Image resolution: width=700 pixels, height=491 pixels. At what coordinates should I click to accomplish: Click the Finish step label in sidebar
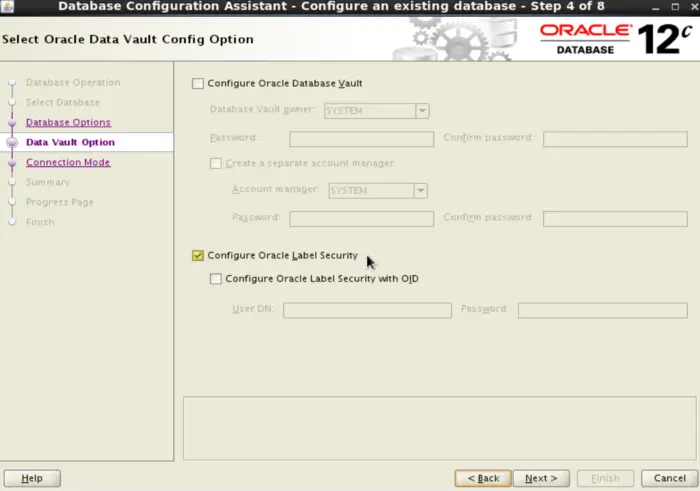click(40, 222)
